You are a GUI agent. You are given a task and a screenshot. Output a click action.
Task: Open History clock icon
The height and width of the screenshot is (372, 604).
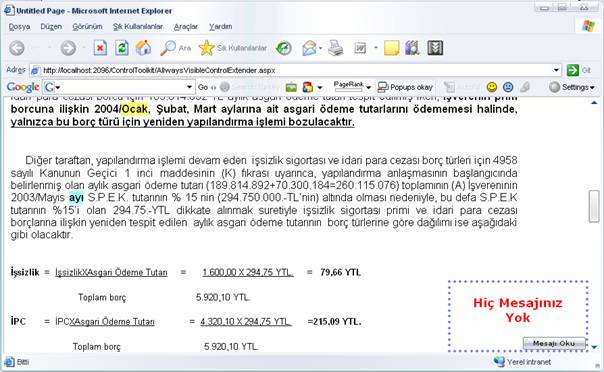click(284, 48)
